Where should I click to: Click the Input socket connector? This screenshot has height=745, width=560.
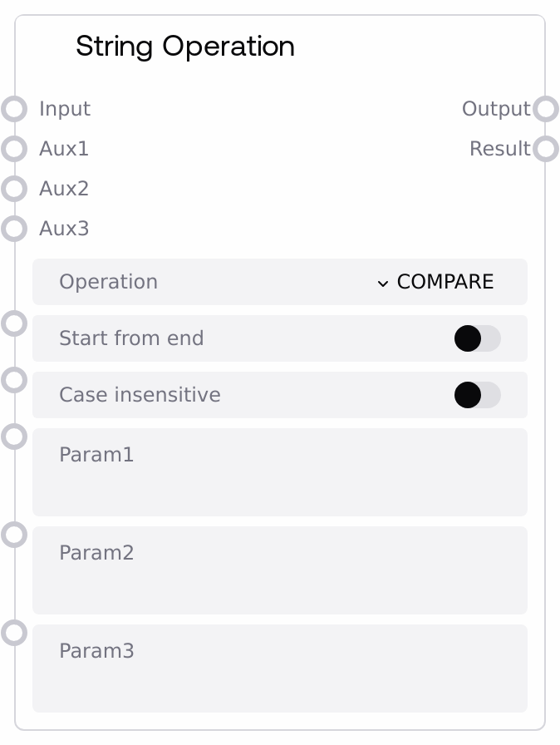[x=14, y=109]
